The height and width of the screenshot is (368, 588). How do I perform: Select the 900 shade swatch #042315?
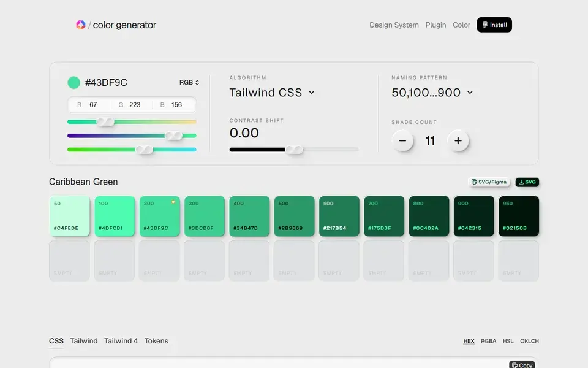pos(474,216)
